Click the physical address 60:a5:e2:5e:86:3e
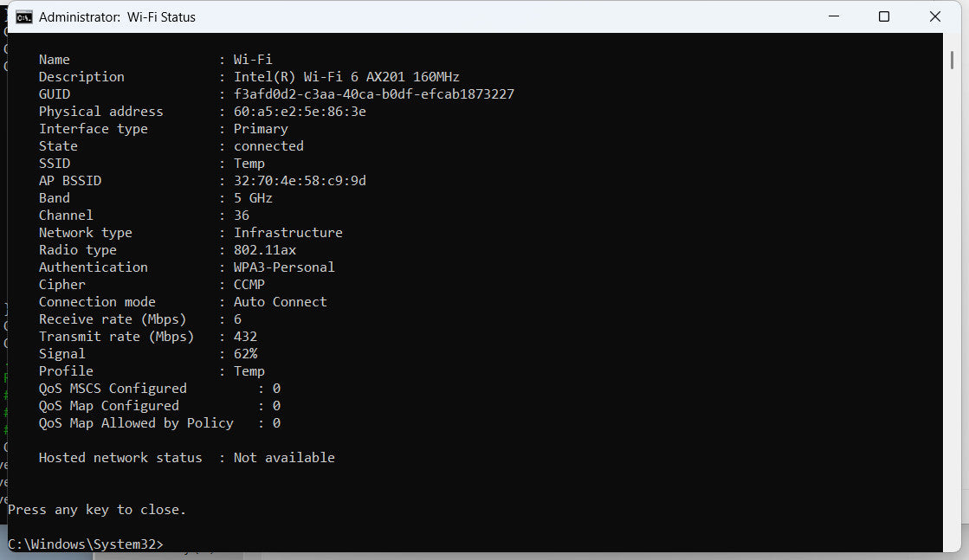 tap(300, 112)
